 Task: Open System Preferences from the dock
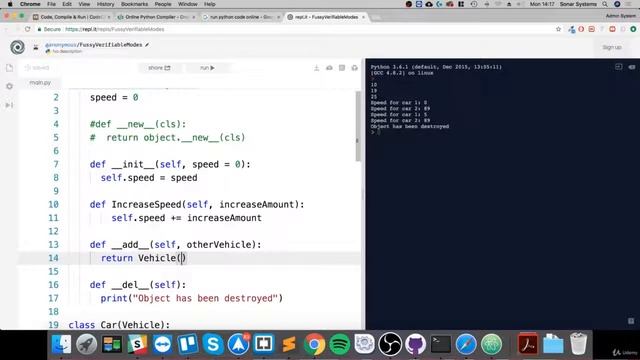pyautogui.click(x=364, y=345)
